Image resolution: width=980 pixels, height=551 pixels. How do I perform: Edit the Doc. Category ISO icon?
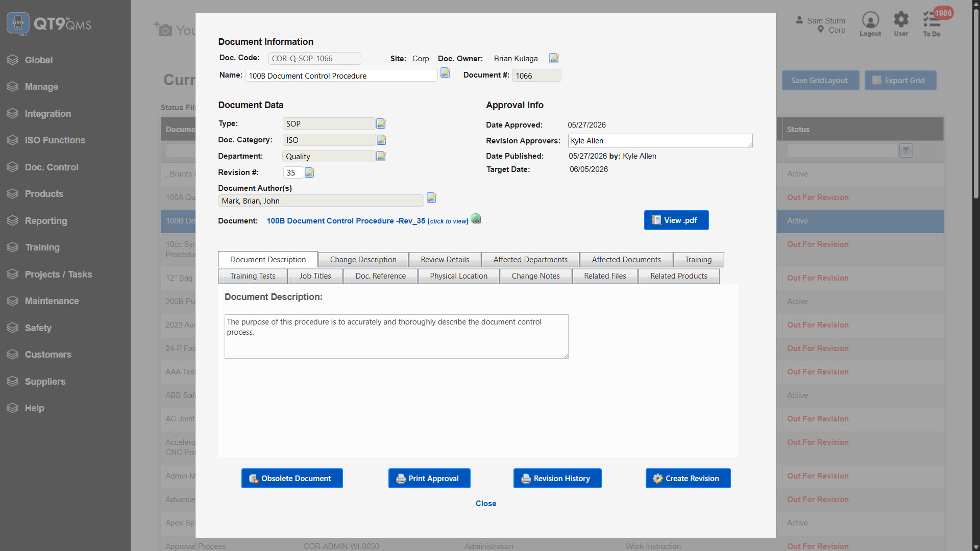coord(381,140)
